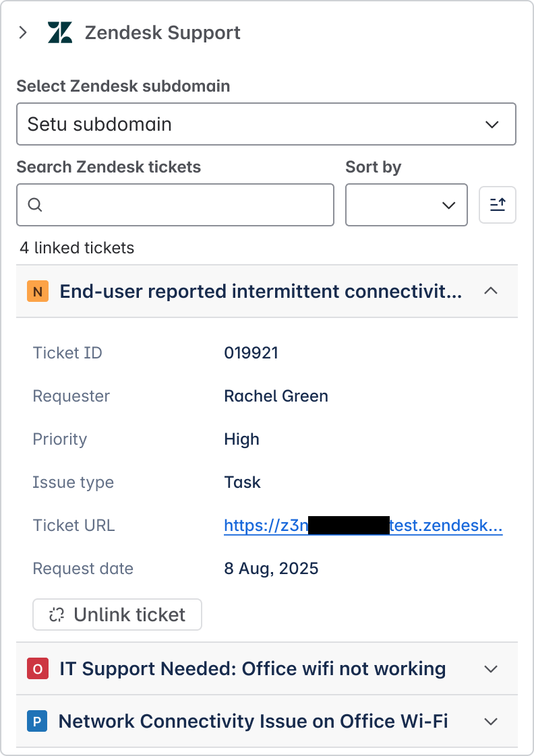This screenshot has width=534, height=756.
Task: Select Network Connectivity Issue on Office Wi-Fi title
Action: pyautogui.click(x=254, y=722)
